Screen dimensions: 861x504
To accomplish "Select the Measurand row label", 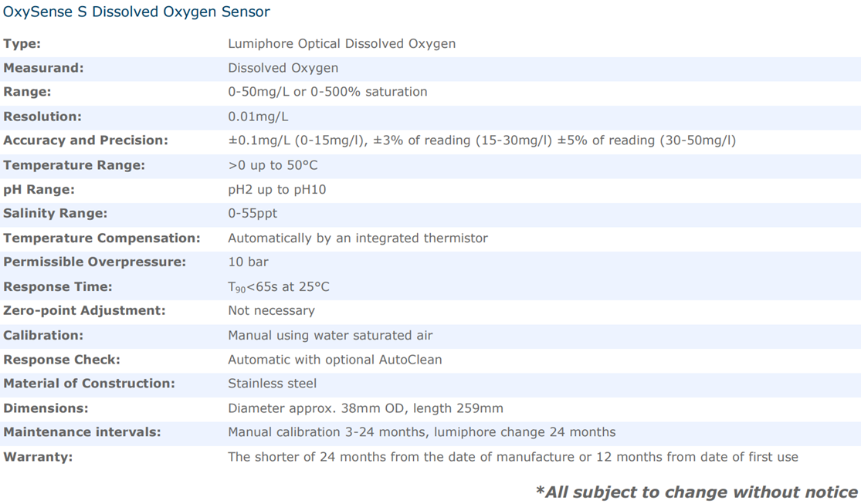I will click(43, 68).
